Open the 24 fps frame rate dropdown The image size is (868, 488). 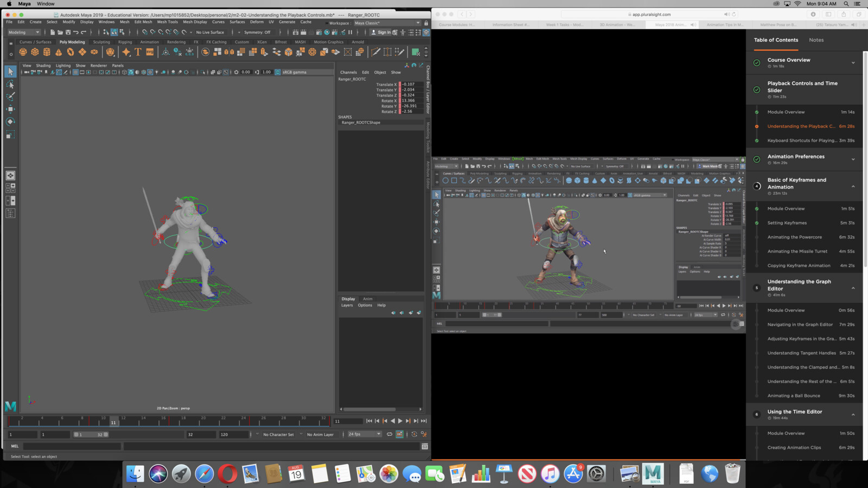click(x=364, y=434)
